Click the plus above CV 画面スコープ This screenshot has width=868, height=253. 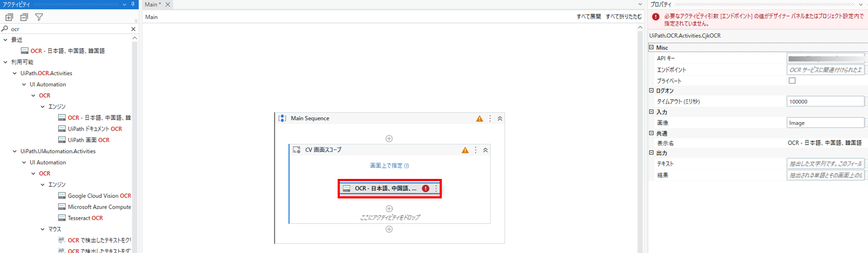tap(389, 139)
